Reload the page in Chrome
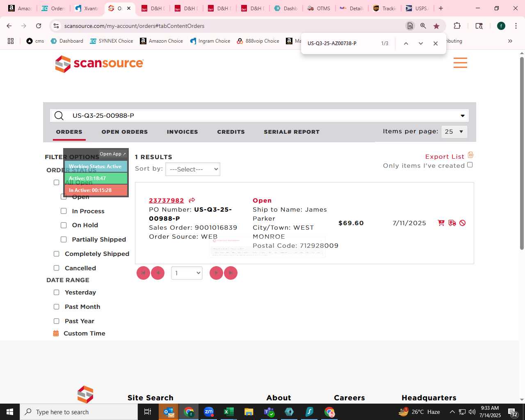This screenshot has width=525, height=420. [39, 26]
